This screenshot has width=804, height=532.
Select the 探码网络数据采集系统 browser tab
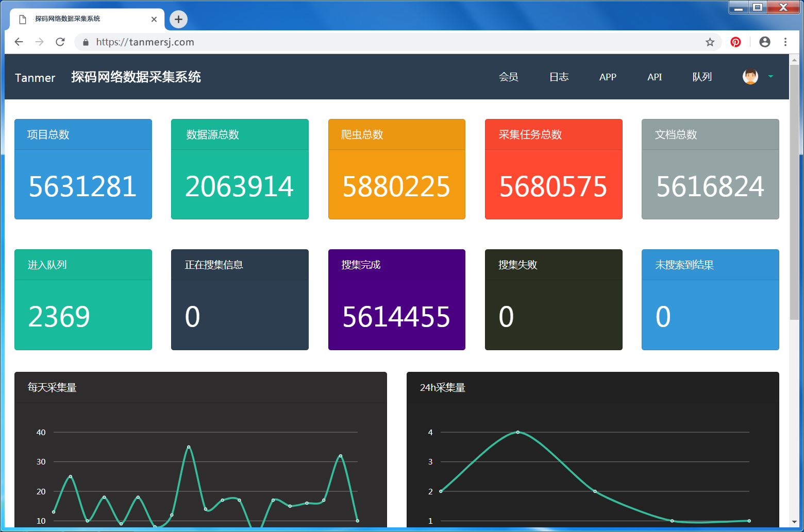tap(87, 20)
